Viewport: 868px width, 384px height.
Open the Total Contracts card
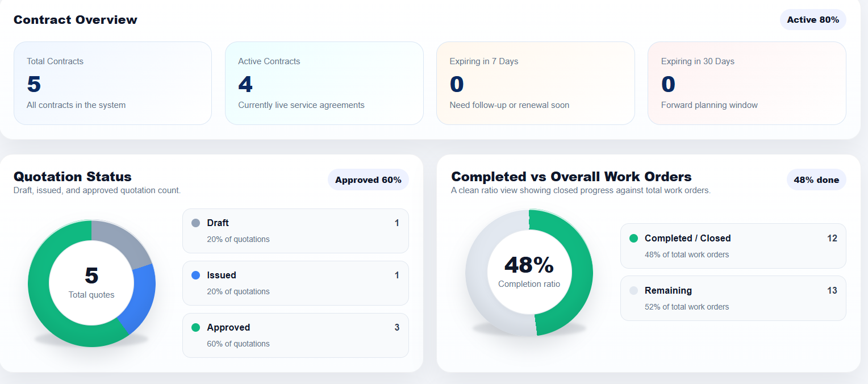pyautogui.click(x=112, y=83)
